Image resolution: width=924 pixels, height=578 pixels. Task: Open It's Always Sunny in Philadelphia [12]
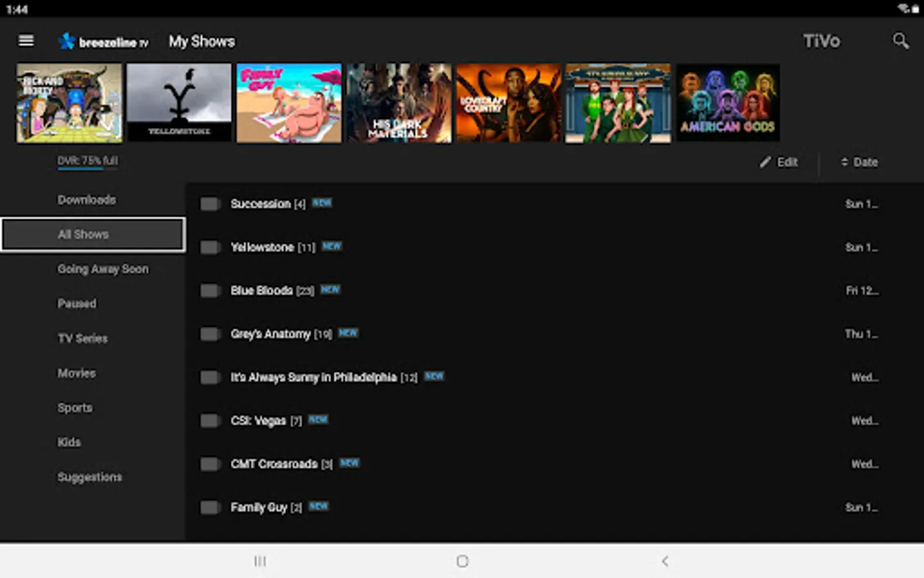324,378
